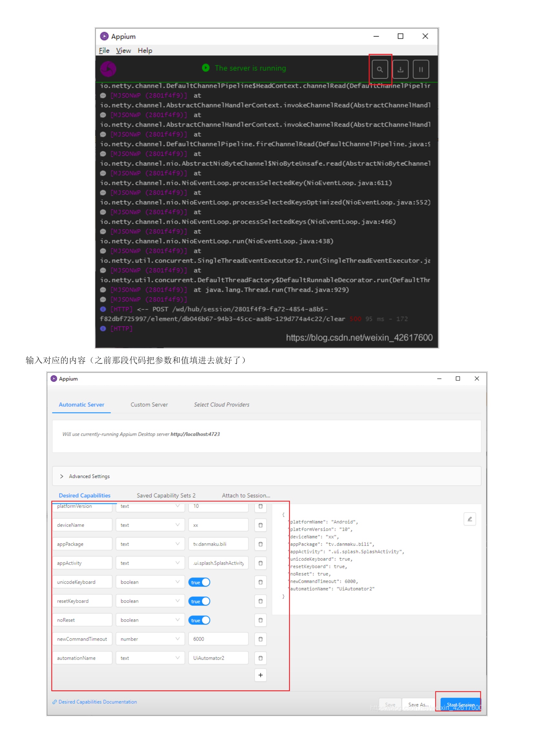Add a new capability with plus button
The width and height of the screenshot is (534, 756).
click(260, 675)
